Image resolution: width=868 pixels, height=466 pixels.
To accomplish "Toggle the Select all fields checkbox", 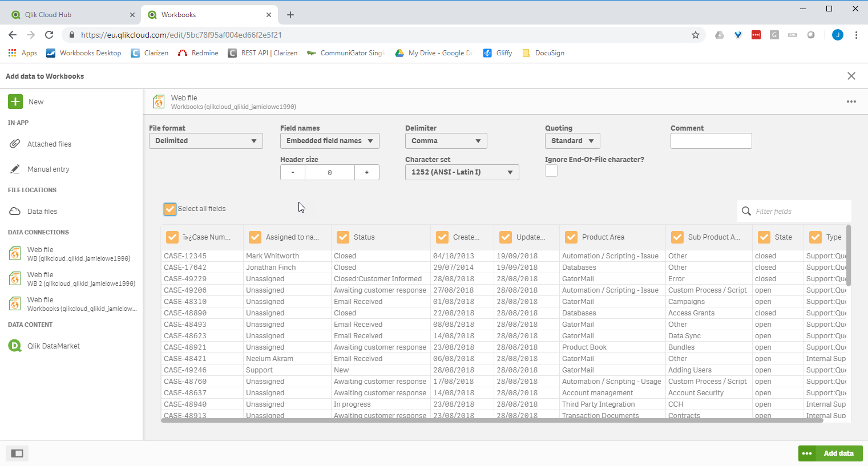I will point(170,209).
